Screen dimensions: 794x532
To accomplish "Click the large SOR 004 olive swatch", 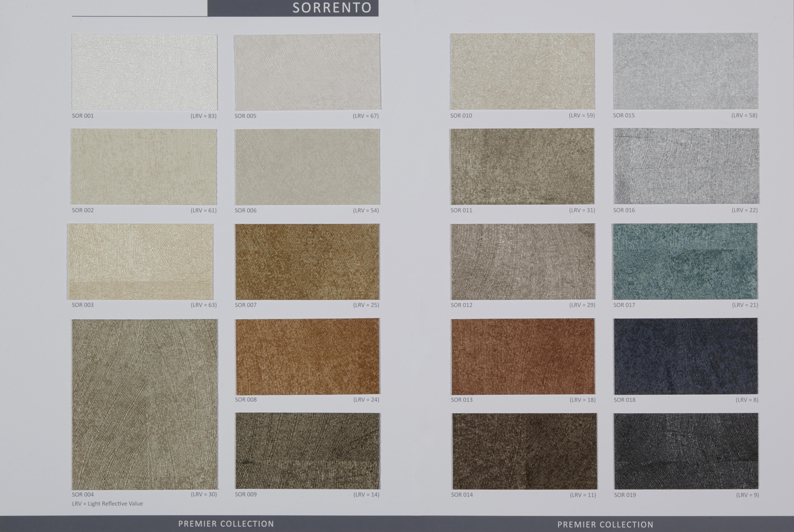I will (x=145, y=404).
